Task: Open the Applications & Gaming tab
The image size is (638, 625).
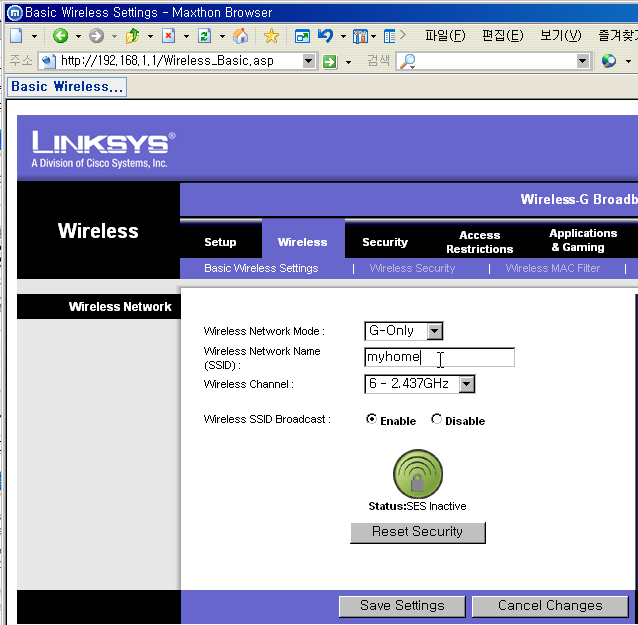Action: point(583,240)
